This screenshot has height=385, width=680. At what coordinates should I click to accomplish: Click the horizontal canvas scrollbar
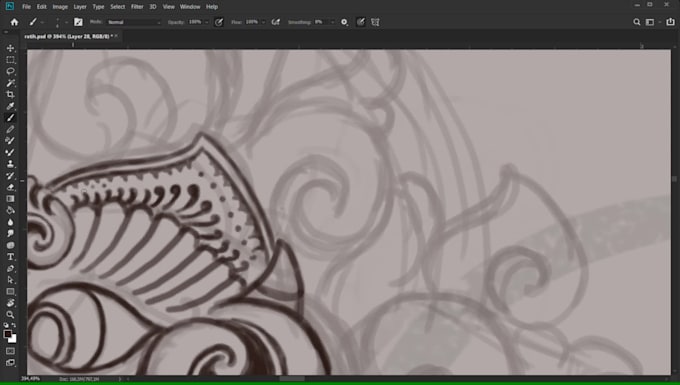coord(291,379)
